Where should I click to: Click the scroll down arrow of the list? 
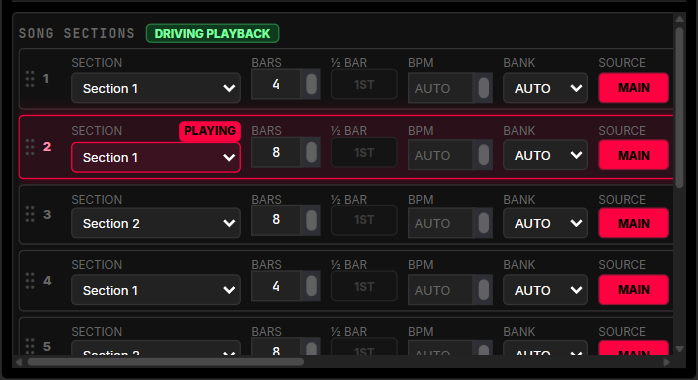point(679,349)
